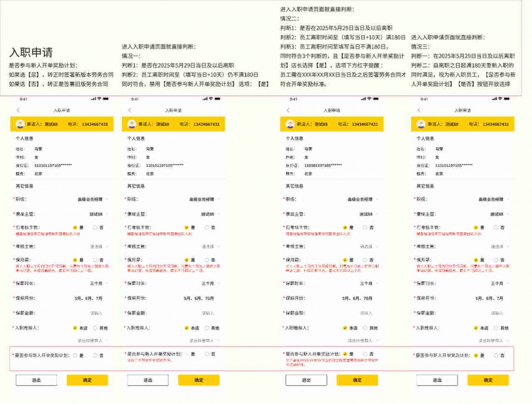Image resolution: width=532 pixels, height=404 pixels.
Task: Click 保薪金额 input field in third mockup
Action: click(365, 313)
